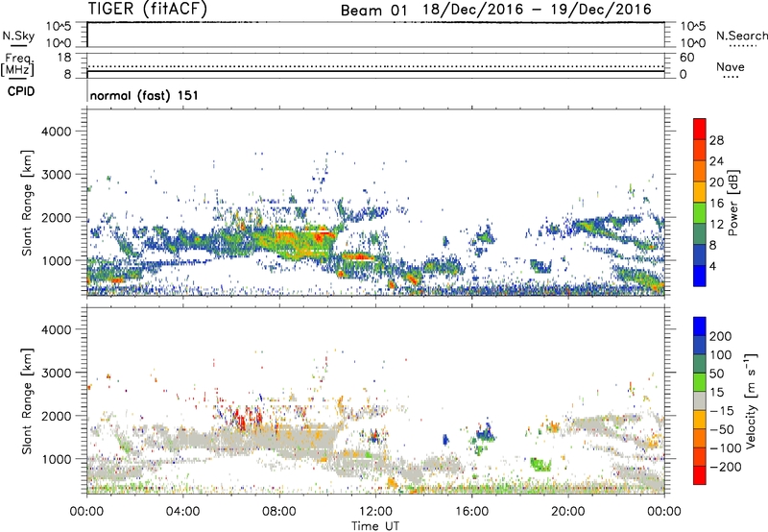768x532 pixels.
Task: Click the "-200" Velocity colorbar label
Action: click(725, 467)
